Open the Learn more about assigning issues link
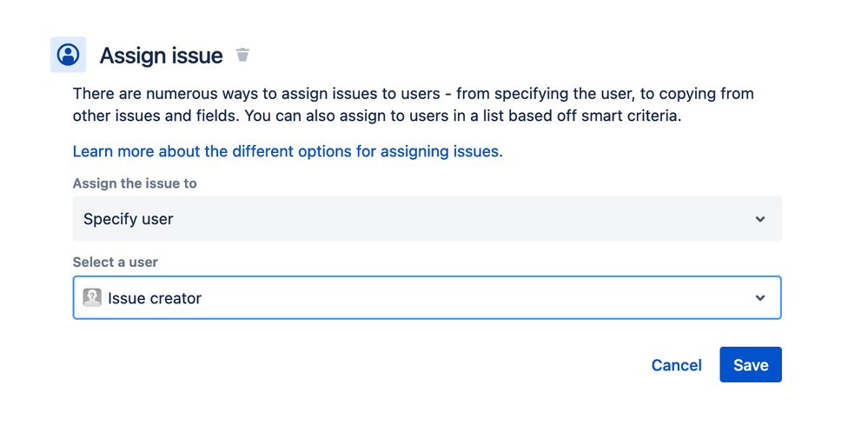The width and height of the screenshot is (868, 445). tap(288, 151)
